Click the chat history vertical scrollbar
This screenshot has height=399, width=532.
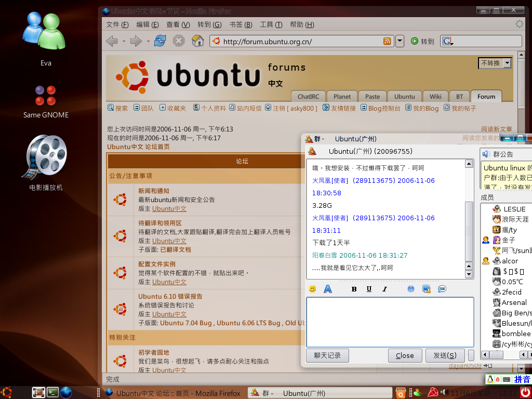click(469, 231)
